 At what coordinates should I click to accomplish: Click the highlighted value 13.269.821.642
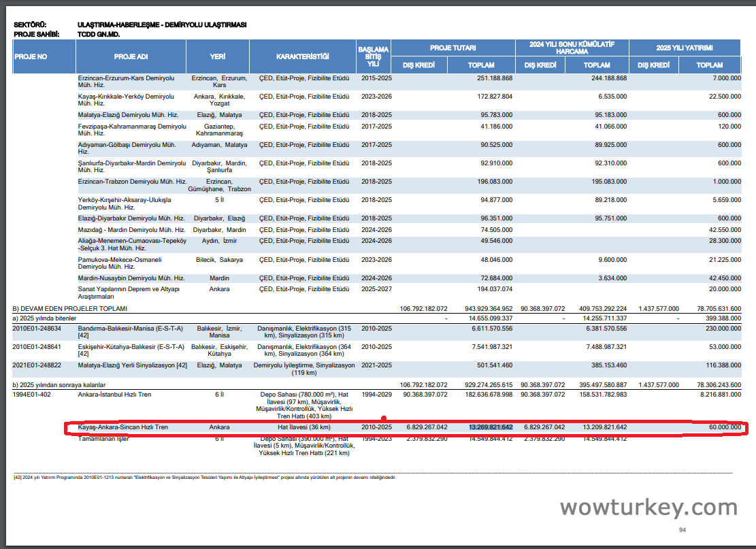[x=491, y=427]
